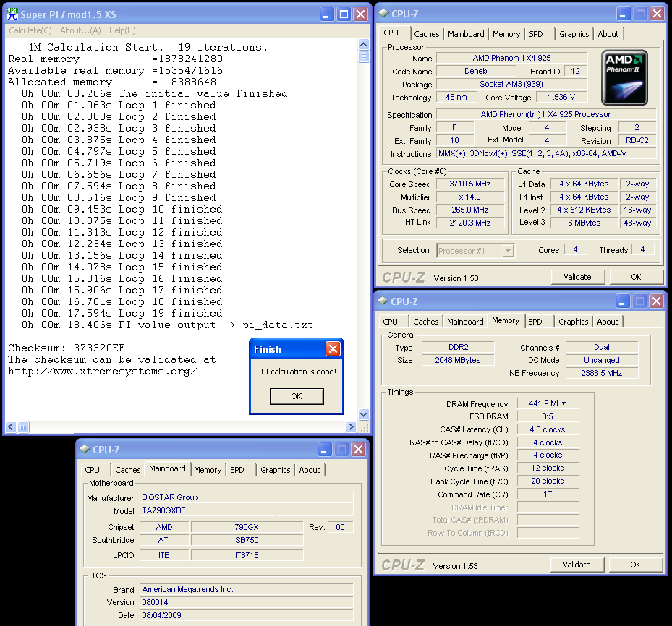Image resolution: width=672 pixels, height=626 pixels.
Task: Click the DRAM Frequency value 441.9 MHz
Action: pyautogui.click(x=548, y=403)
